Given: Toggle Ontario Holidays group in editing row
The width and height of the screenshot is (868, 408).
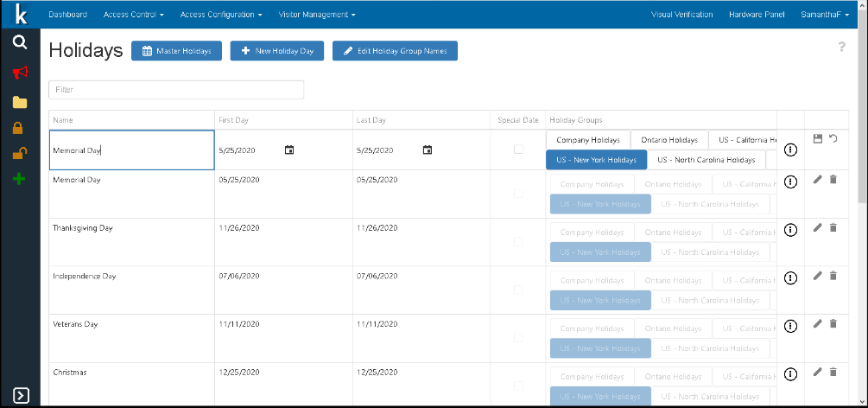Looking at the screenshot, I should 670,140.
